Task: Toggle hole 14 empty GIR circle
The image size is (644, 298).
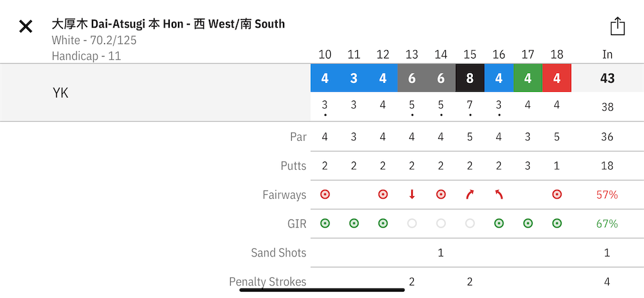Action: tap(441, 223)
